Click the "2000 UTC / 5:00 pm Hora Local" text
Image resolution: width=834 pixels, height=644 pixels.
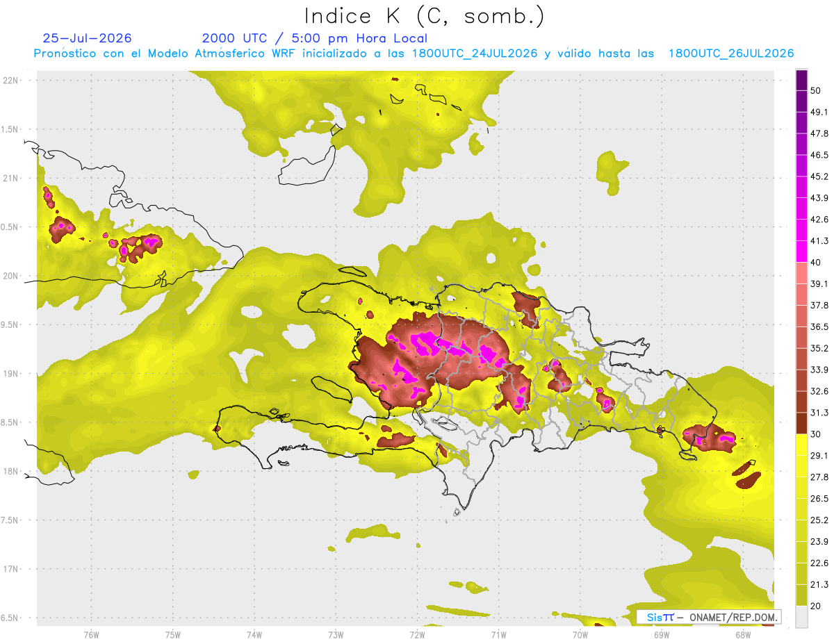point(315,38)
